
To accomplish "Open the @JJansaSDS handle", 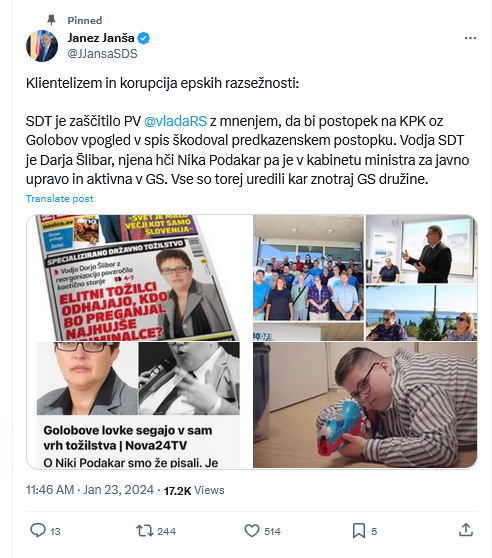I will [102, 54].
